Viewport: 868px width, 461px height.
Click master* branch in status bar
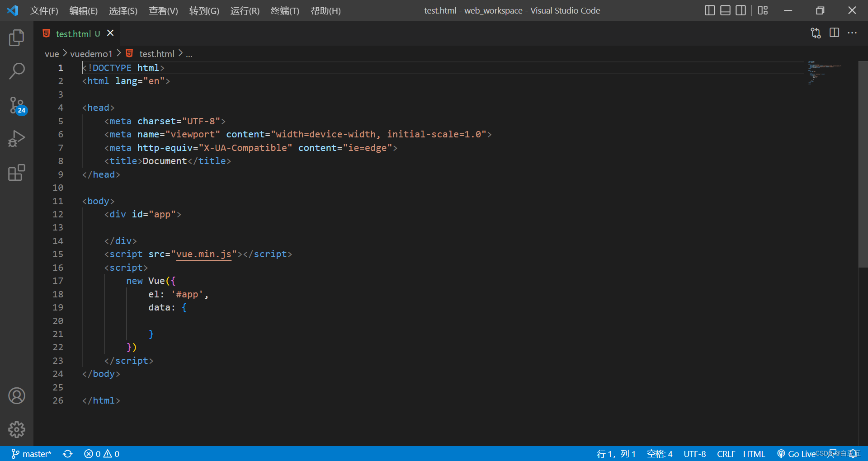click(31, 454)
